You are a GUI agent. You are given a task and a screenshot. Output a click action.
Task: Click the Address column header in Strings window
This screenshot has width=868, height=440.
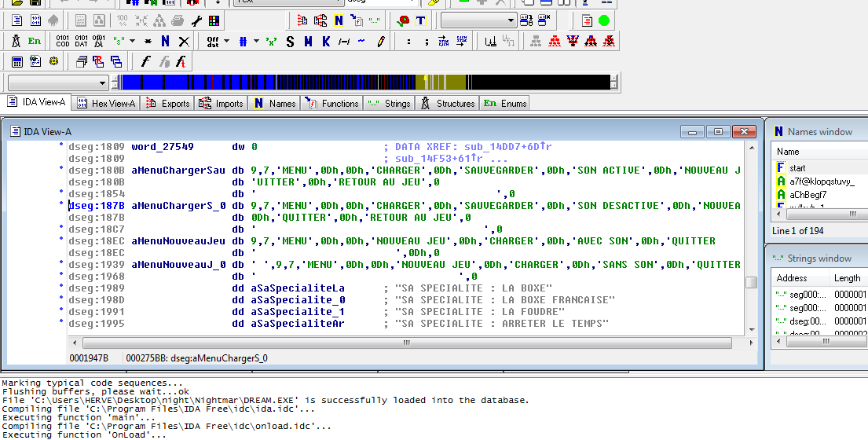(791, 278)
